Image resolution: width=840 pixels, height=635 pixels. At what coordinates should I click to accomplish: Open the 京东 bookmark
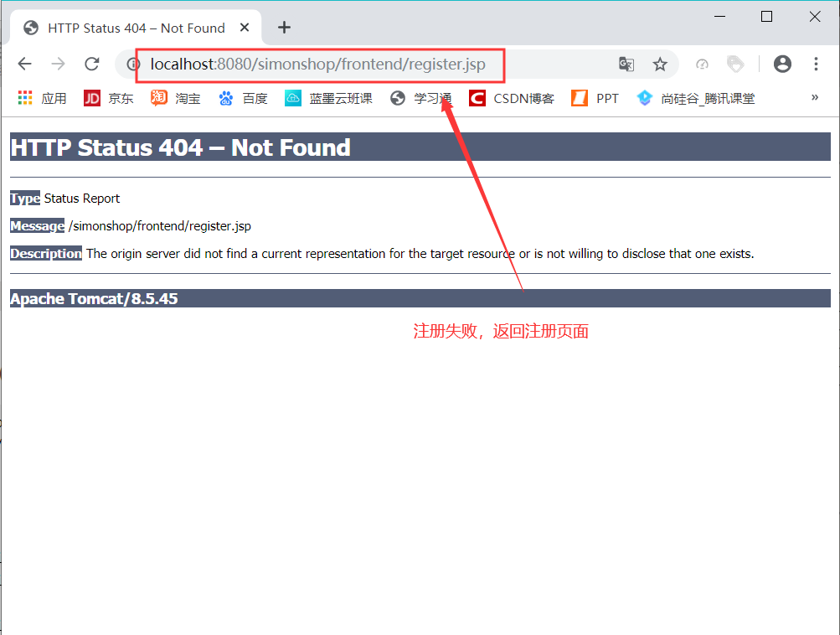coord(108,98)
